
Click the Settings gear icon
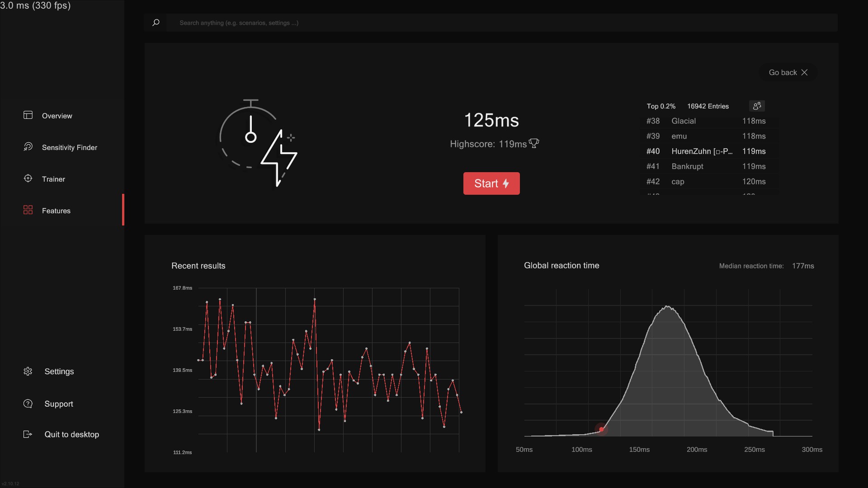click(28, 371)
